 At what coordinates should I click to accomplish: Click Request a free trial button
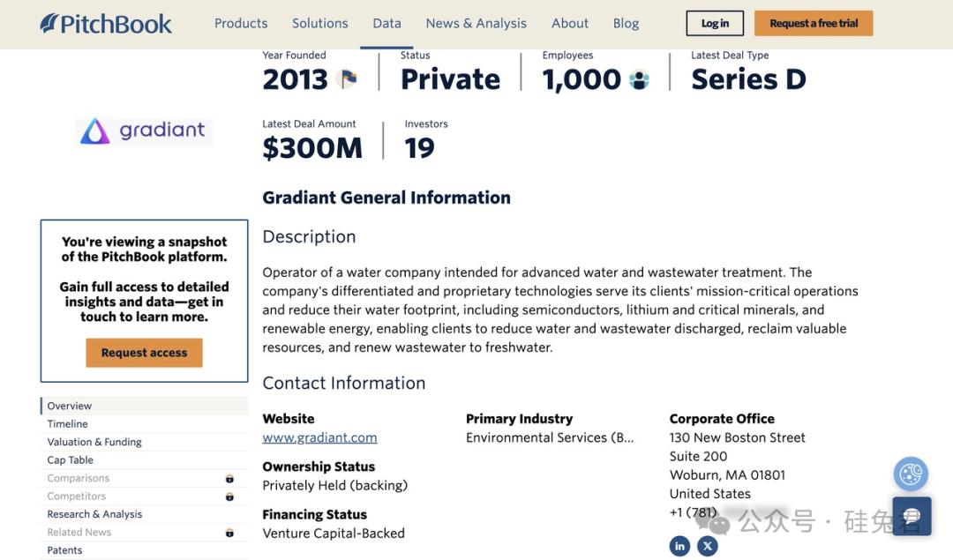pos(813,24)
